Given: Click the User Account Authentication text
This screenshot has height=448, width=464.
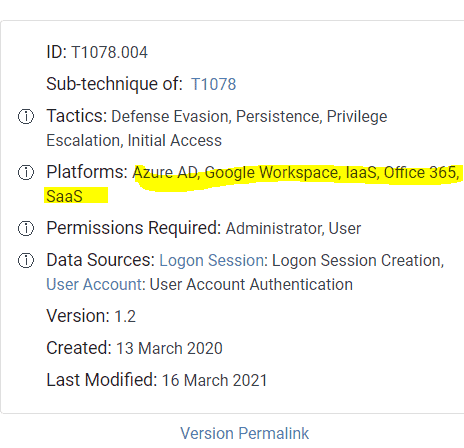Looking at the screenshot, I should (251, 284).
